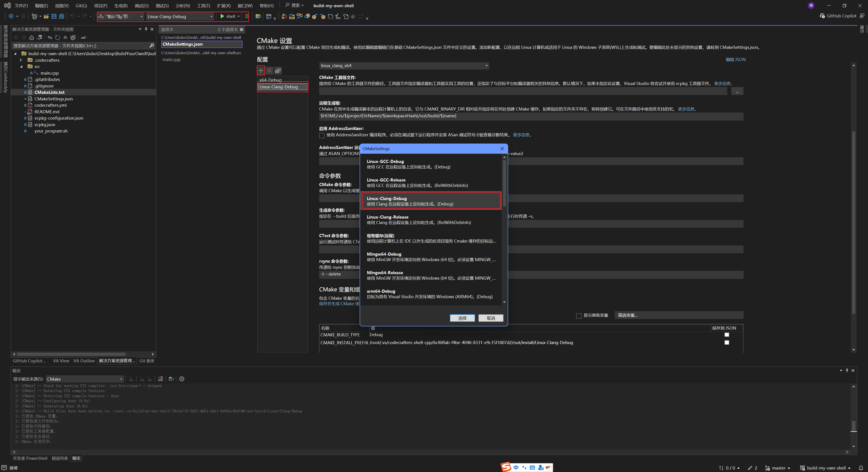The height and width of the screenshot is (472, 868).
Task: Open the Git(G) menu
Action: pyautogui.click(x=81, y=5)
